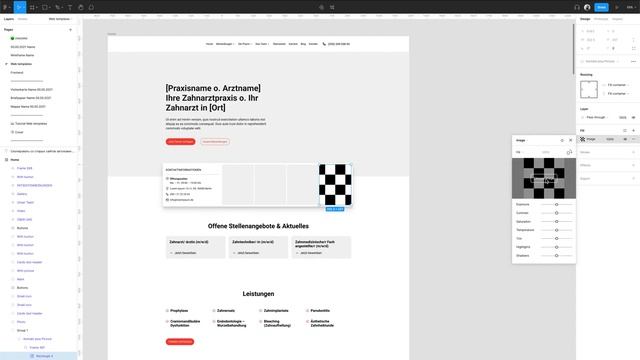Image resolution: width=640 pixels, height=360 pixels.
Task: Click Offene Stellenangebote & Aktuelles heading
Action: pos(258,226)
